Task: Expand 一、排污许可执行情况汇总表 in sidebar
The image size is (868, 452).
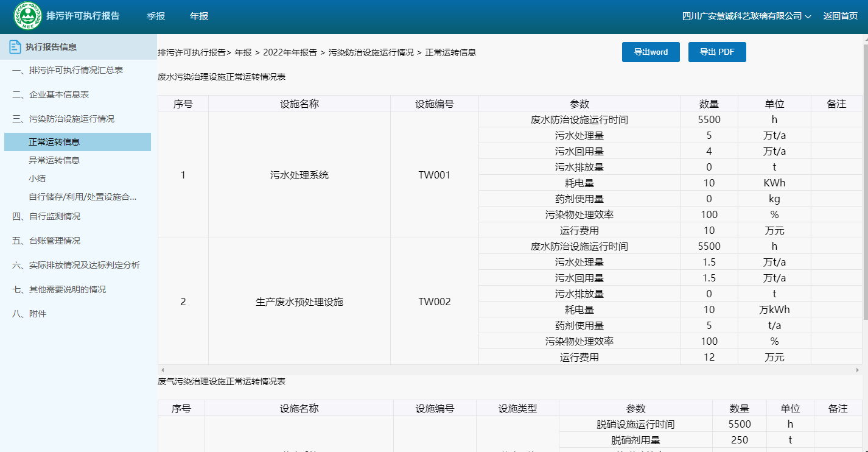Action: pyautogui.click(x=68, y=71)
